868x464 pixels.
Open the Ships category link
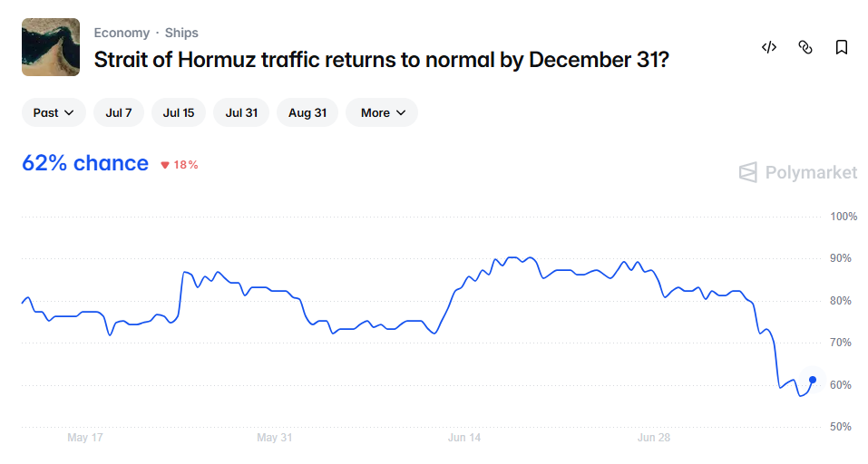181,34
